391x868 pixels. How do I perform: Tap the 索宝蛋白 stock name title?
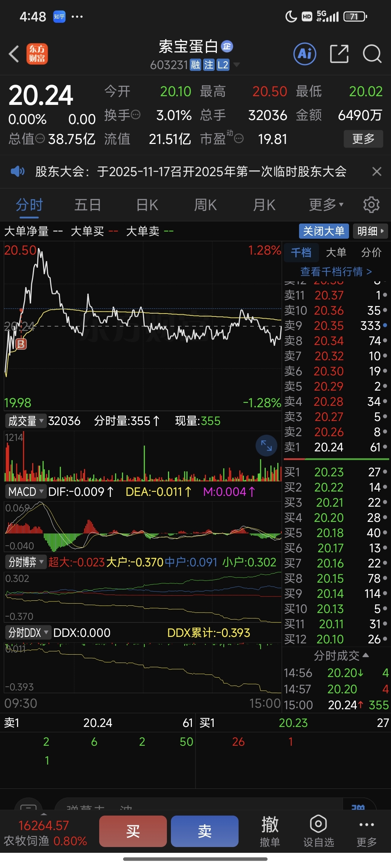tap(188, 46)
